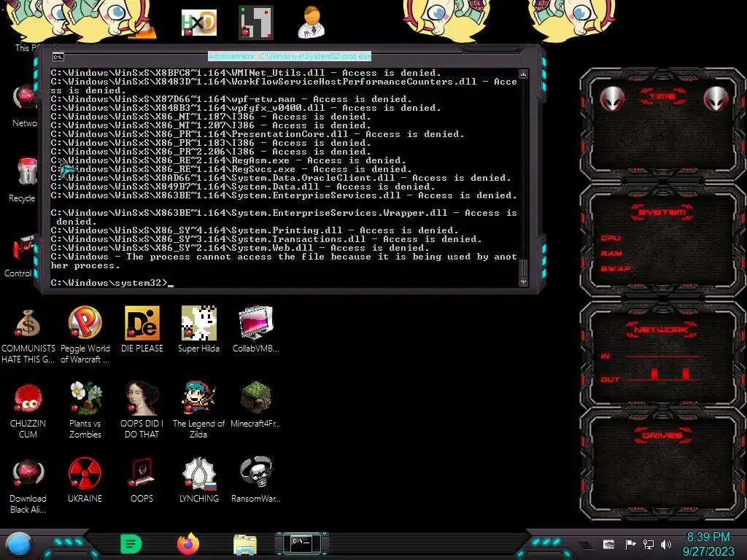Open the HxD hex editor desktop icon
Image resolution: width=747 pixels, height=560 pixels.
pos(199,23)
